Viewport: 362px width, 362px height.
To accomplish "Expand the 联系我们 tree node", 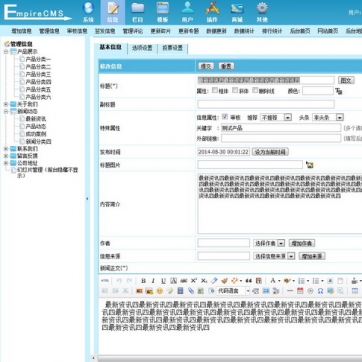I will (x=6, y=149).
